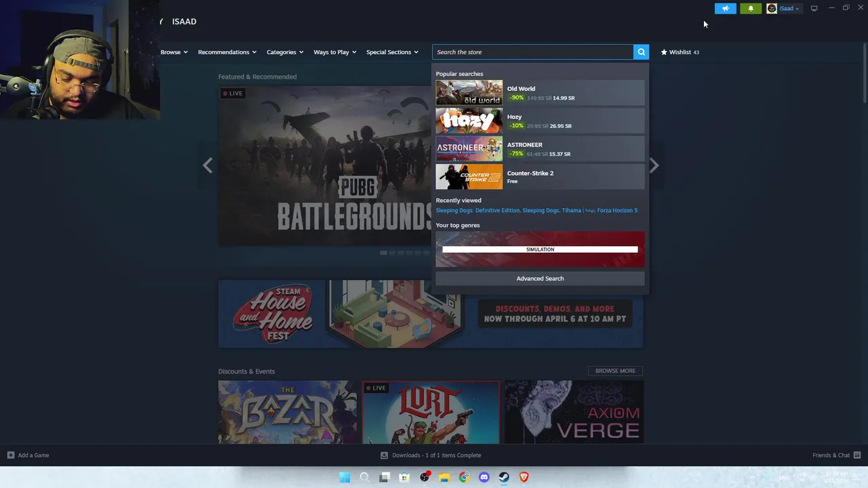The height and width of the screenshot is (488, 868).
Task: Open Google Chrome from the taskbar
Action: [464, 477]
